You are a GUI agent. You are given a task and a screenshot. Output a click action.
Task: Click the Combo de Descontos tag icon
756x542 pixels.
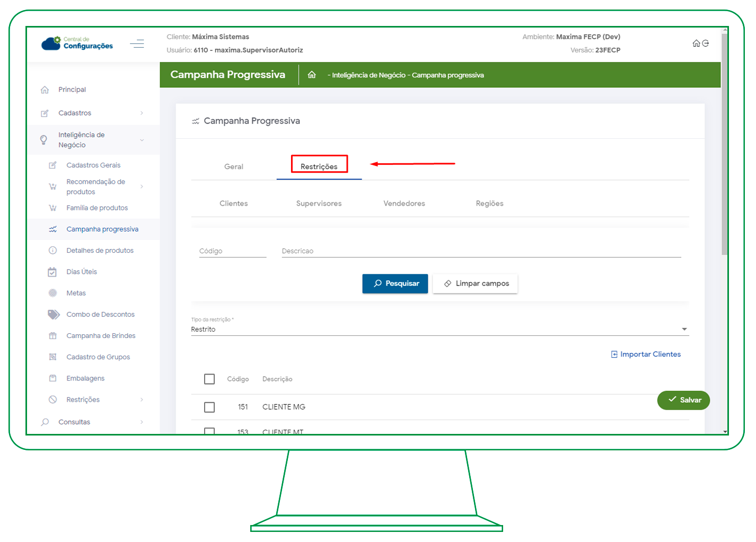pyautogui.click(x=54, y=314)
